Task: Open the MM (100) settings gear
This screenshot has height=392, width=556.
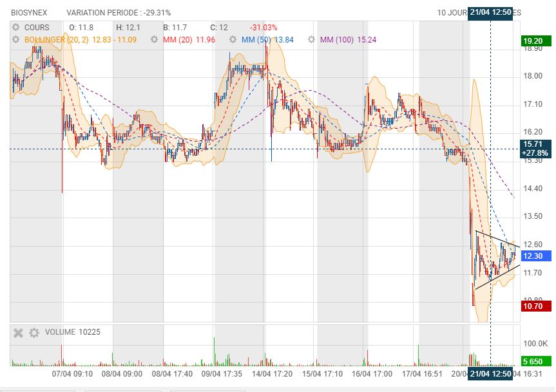Action: [x=311, y=39]
